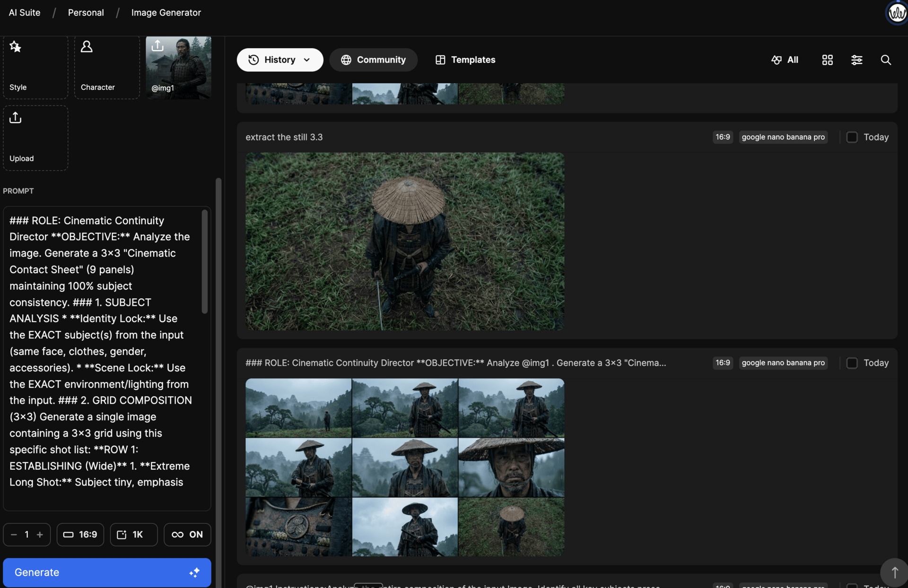Open grid view layout icon

point(827,60)
